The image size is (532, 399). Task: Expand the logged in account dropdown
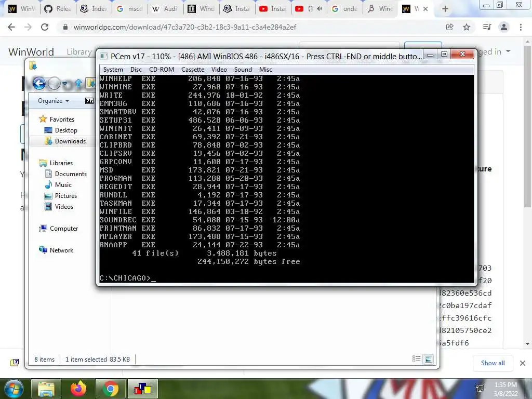[508, 51]
